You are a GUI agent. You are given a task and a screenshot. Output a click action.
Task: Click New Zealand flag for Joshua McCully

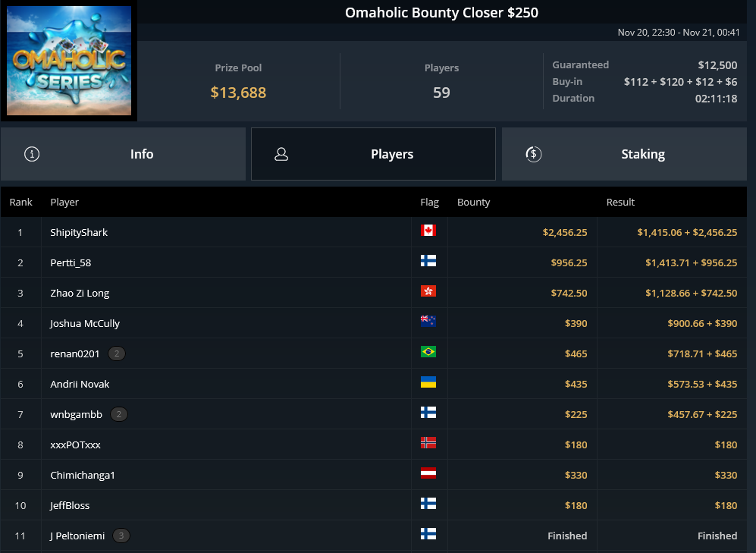pos(428,321)
